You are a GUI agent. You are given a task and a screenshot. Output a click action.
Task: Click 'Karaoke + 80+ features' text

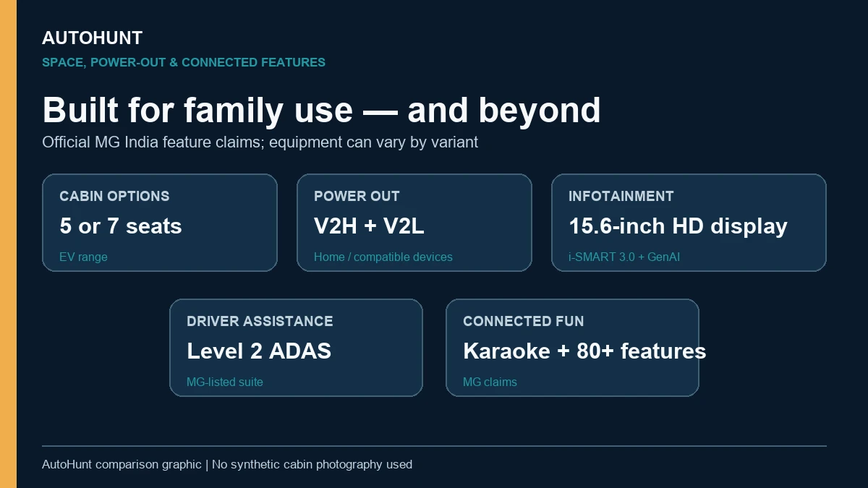click(x=584, y=351)
